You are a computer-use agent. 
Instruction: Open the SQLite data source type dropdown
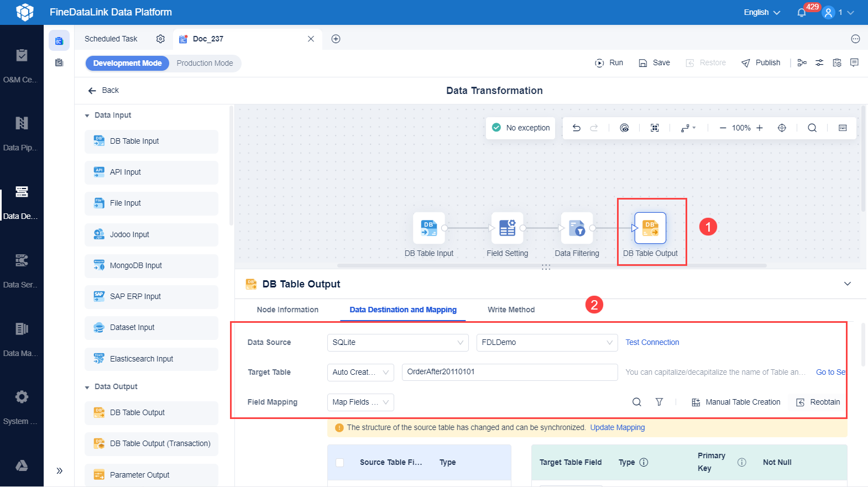click(398, 342)
